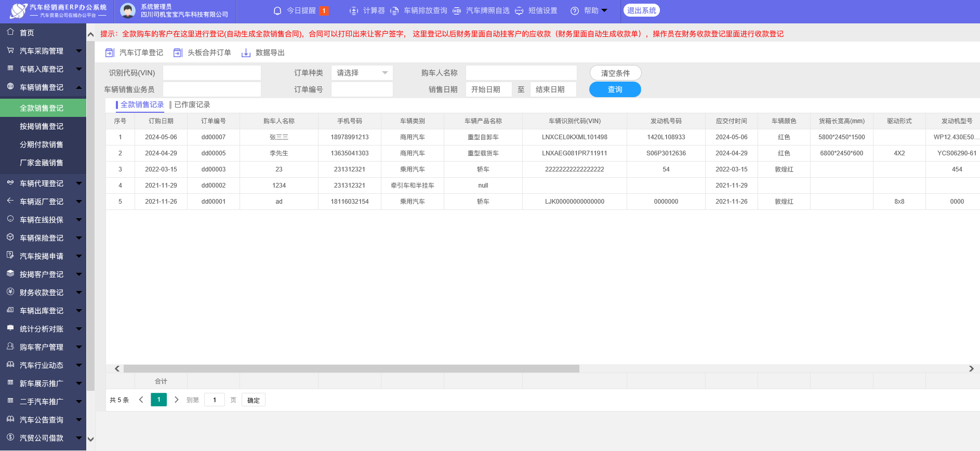
Task: Click the edit icon for 汽车按揭申请
Action: pyautogui.click(x=10, y=256)
